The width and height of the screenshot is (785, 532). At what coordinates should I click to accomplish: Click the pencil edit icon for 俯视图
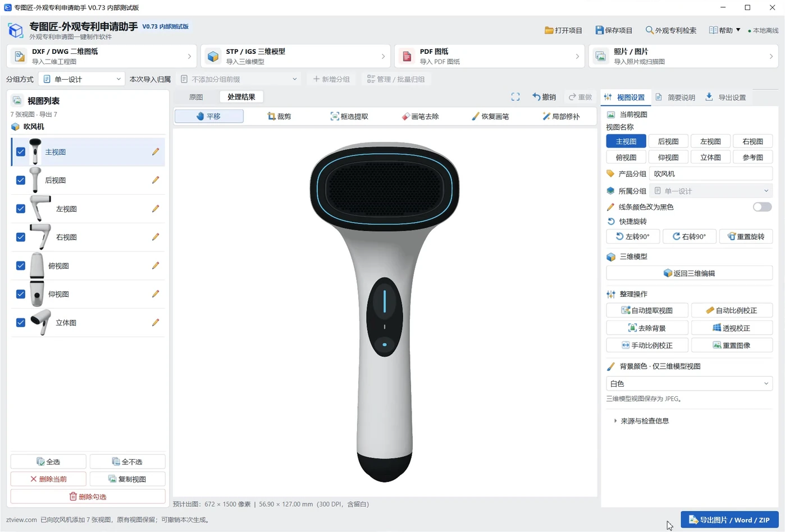[x=156, y=265]
